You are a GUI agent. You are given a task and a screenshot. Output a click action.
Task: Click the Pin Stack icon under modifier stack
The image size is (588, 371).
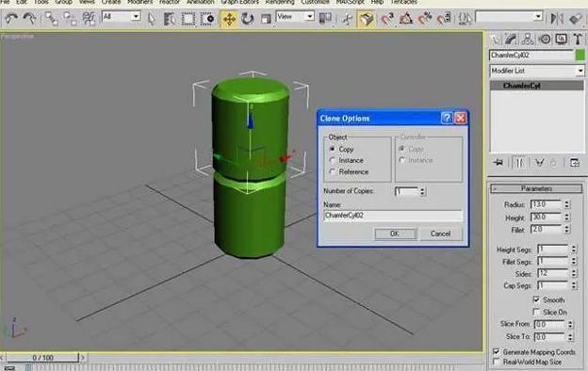498,163
